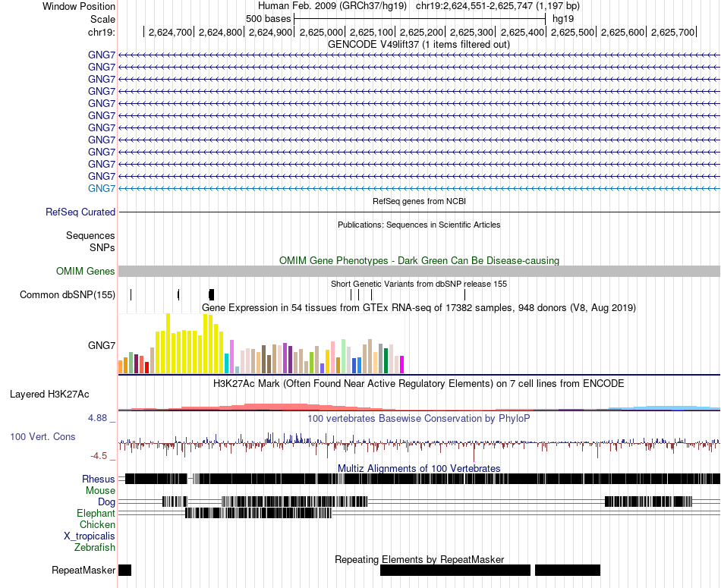Select the X_tropicalis alignment row label
The image size is (721, 588).
[90, 536]
